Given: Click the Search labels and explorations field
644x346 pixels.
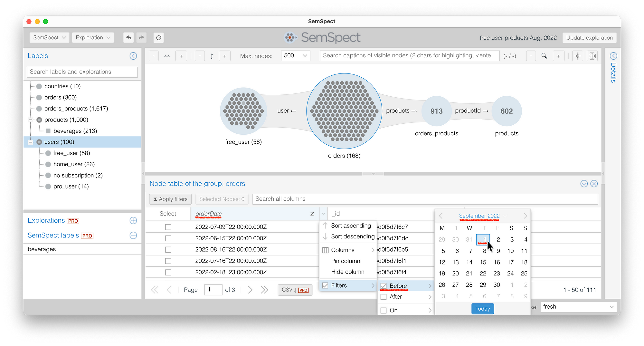Looking at the screenshot, I should (82, 72).
